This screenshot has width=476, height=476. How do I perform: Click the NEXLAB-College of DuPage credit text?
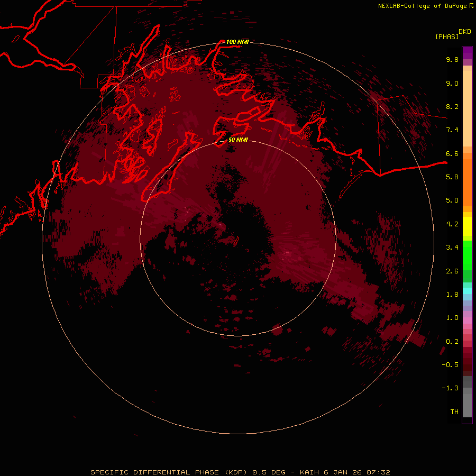click(x=423, y=6)
